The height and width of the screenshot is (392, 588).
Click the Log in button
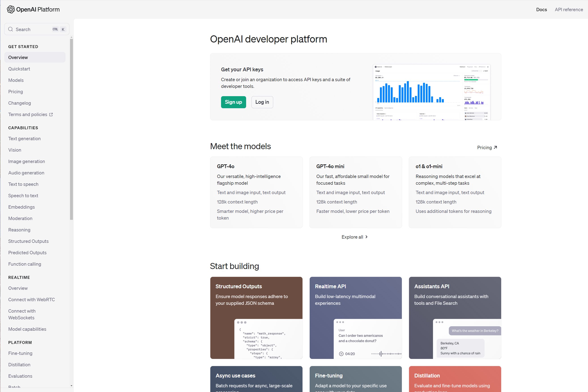262,102
